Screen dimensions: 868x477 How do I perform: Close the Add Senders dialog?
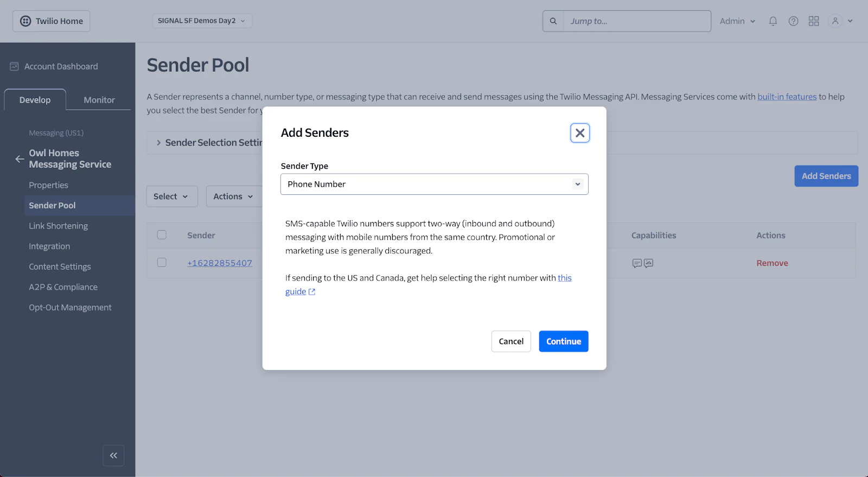580,133
